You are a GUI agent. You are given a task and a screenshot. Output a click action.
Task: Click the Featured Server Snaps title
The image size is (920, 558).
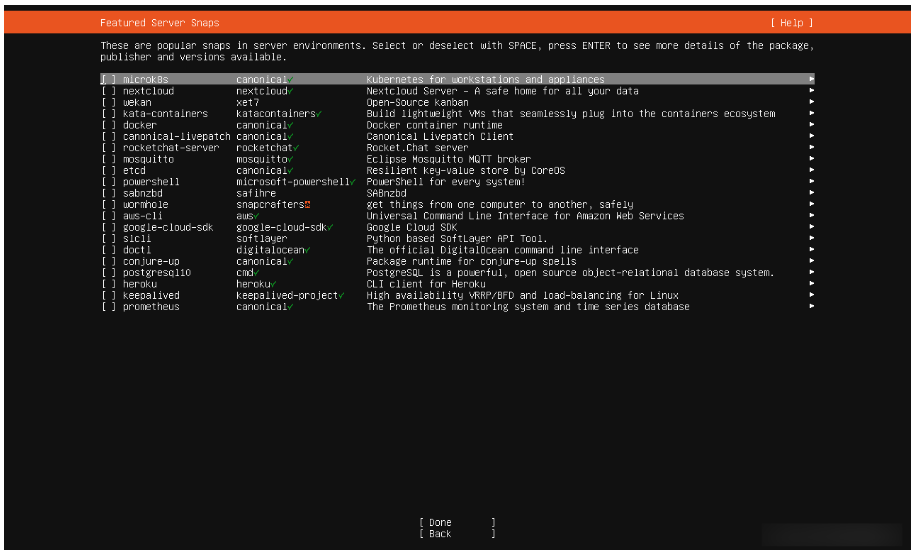pos(160,23)
